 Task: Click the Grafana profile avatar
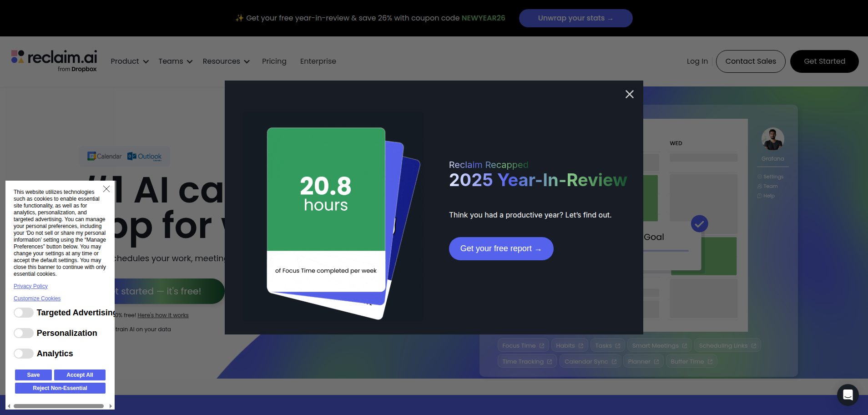click(772, 139)
